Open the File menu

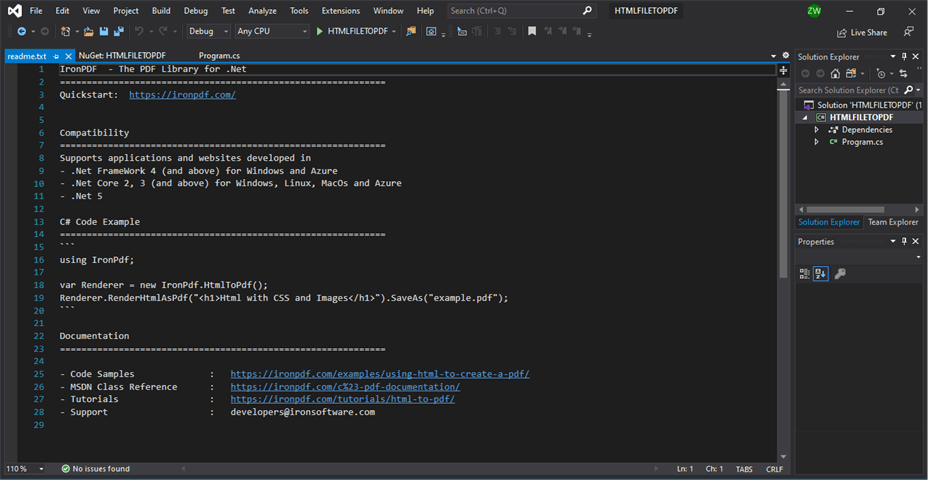coord(36,11)
